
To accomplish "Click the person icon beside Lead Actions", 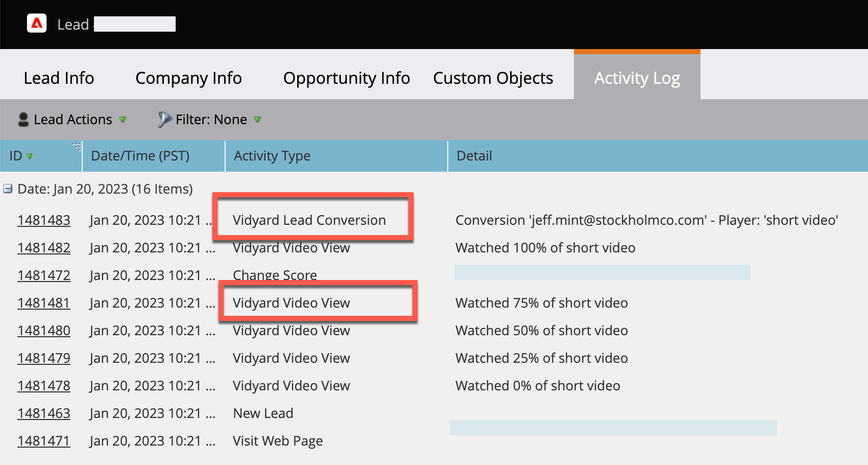I will click(x=22, y=119).
